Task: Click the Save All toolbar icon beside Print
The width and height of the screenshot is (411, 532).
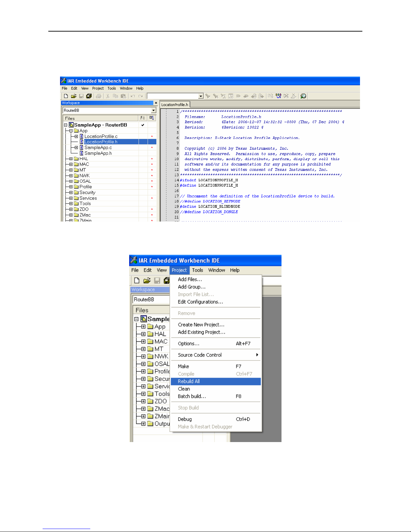Action: coord(89,96)
